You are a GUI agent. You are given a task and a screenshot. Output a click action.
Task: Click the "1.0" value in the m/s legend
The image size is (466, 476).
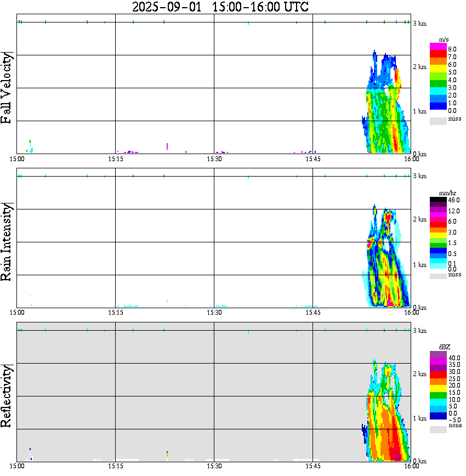452,103
